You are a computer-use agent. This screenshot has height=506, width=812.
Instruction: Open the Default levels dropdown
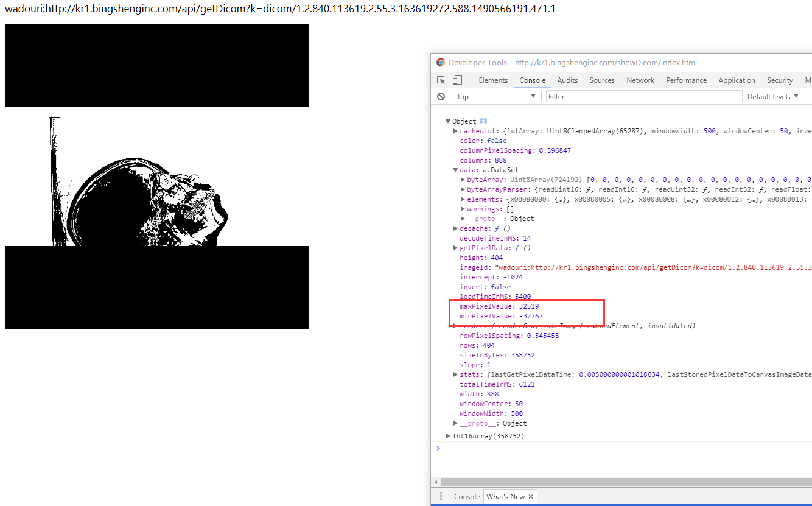point(772,96)
